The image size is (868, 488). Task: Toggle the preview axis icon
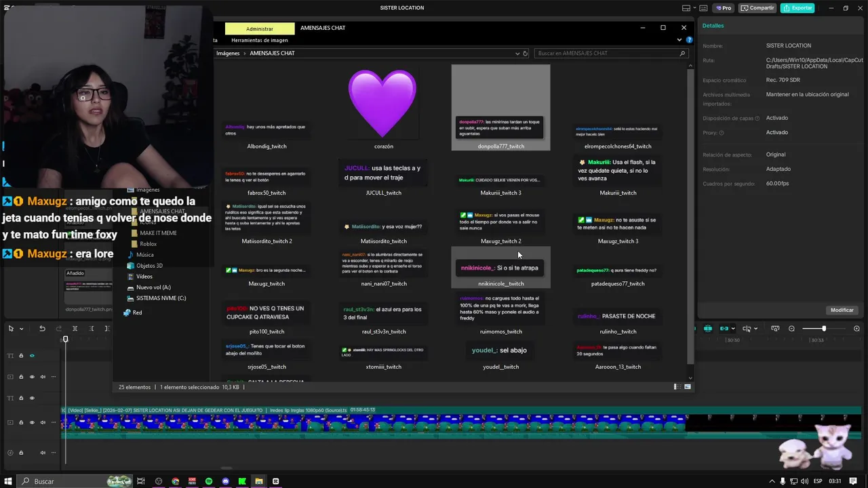point(747,329)
